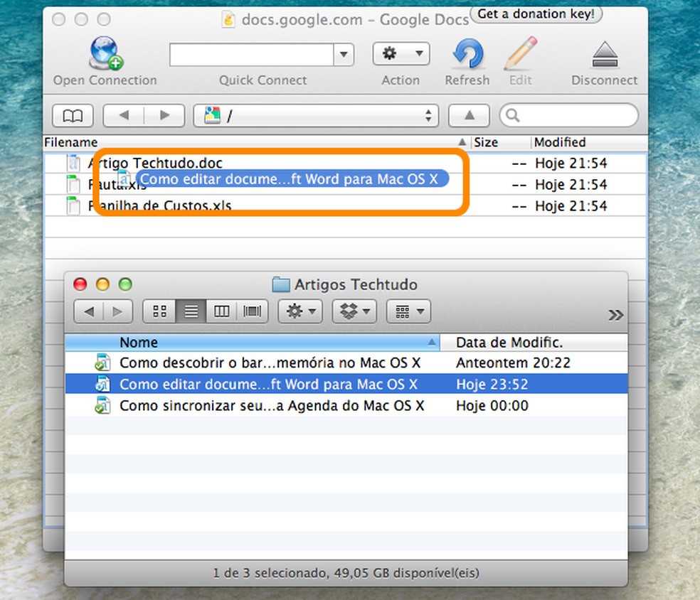This screenshot has height=600, width=700.
Task: Go to parent folder with up arrow
Action: pyautogui.click(x=470, y=116)
